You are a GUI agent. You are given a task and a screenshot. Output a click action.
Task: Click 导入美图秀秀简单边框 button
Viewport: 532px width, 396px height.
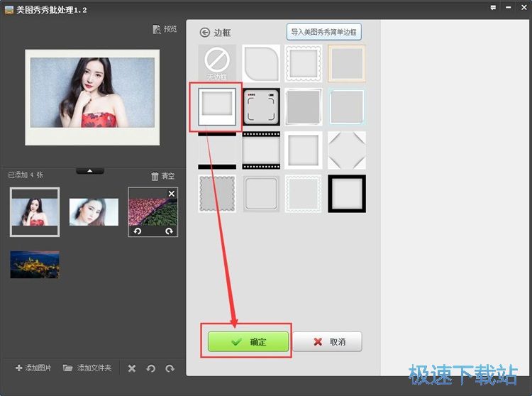click(x=324, y=32)
